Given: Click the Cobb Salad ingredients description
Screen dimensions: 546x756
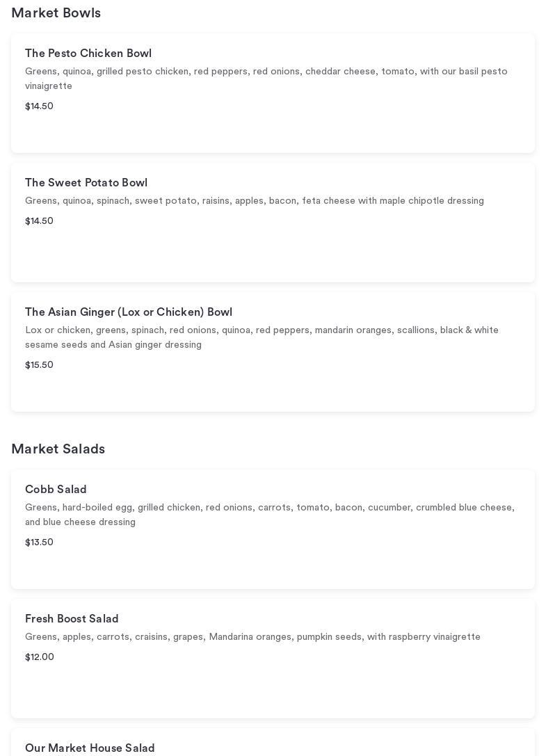Looking at the screenshot, I should pyautogui.click(x=269, y=515).
